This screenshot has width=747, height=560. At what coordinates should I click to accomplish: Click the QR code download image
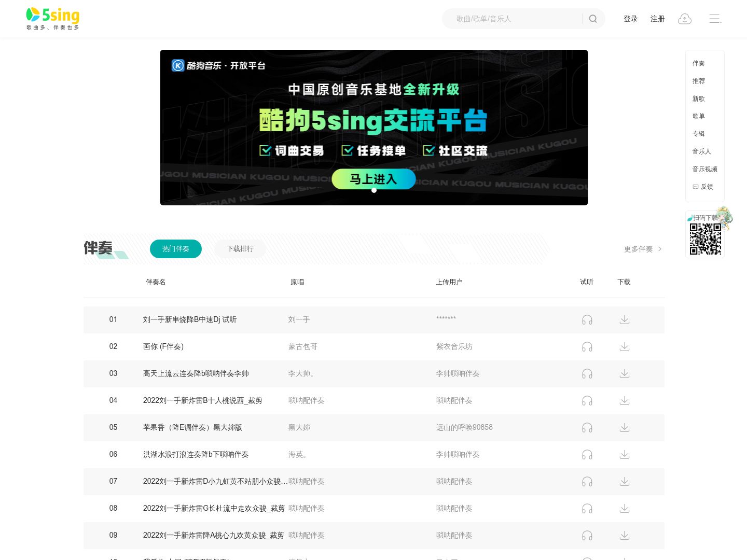pos(706,239)
